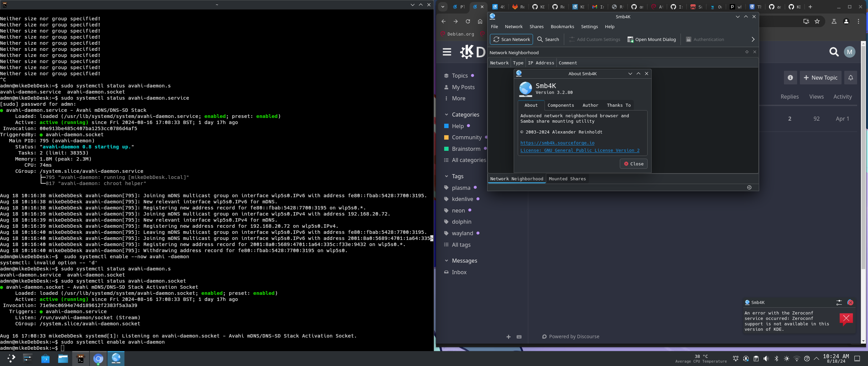Viewport: 868px width, 366px height.
Task: Open Topics in forum sidebar
Action: 459,76
